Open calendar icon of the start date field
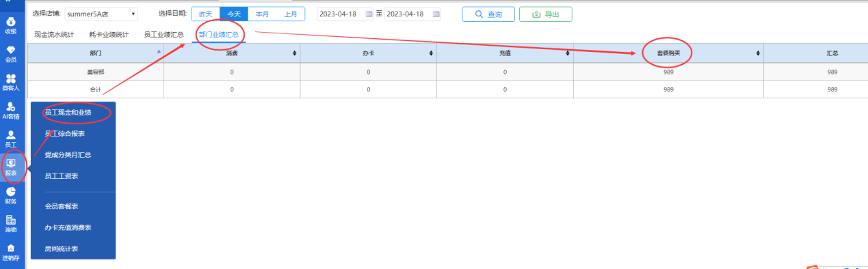 [x=369, y=14]
